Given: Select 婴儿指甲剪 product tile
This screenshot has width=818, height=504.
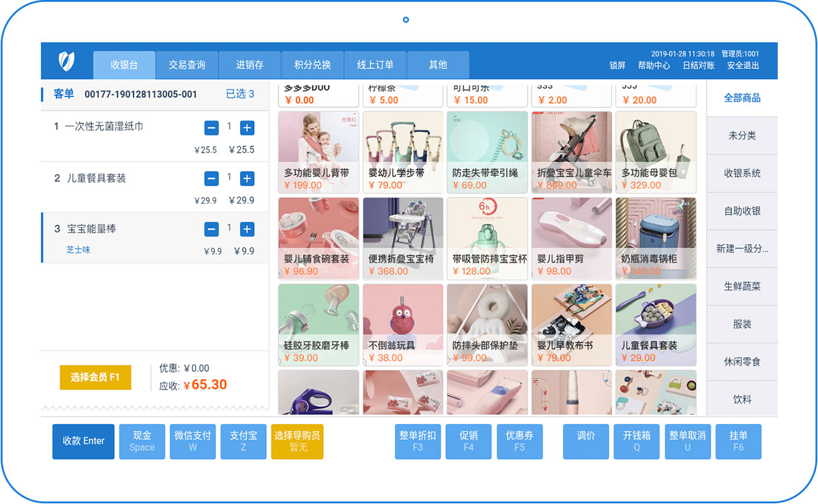Looking at the screenshot, I should pyautogui.click(x=571, y=238).
